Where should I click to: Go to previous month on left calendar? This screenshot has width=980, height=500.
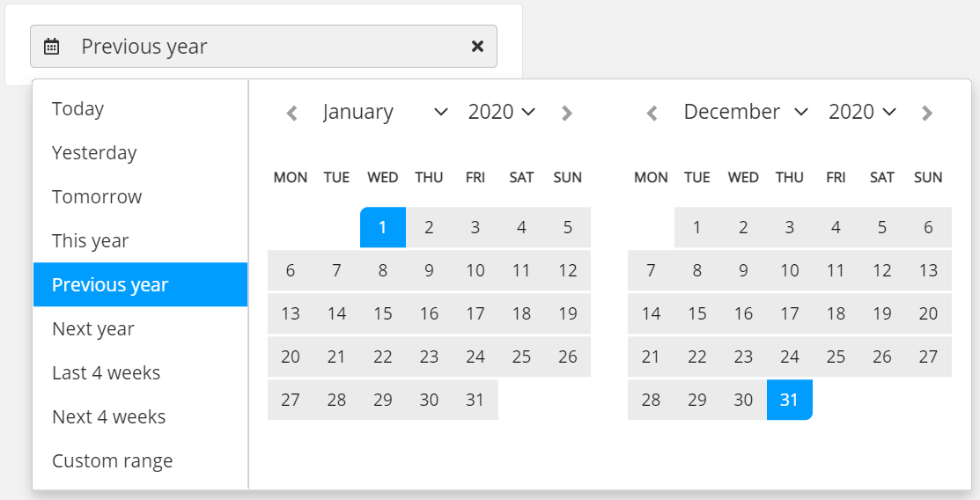(x=292, y=113)
